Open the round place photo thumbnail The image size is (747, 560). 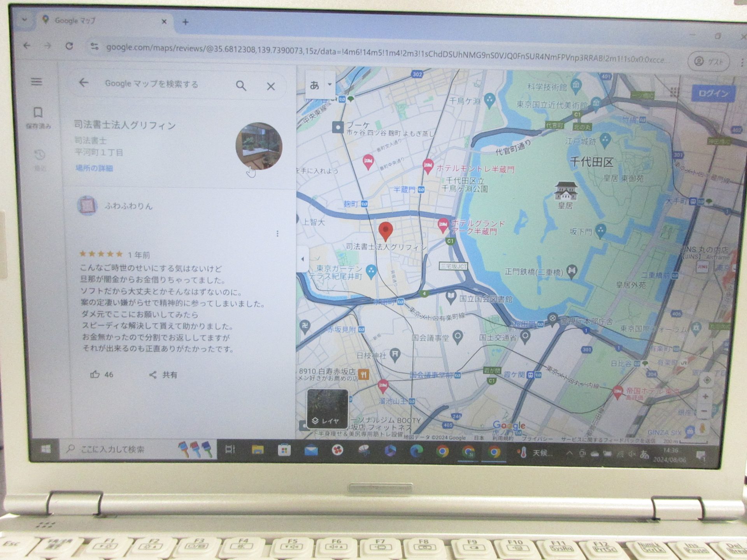259,146
